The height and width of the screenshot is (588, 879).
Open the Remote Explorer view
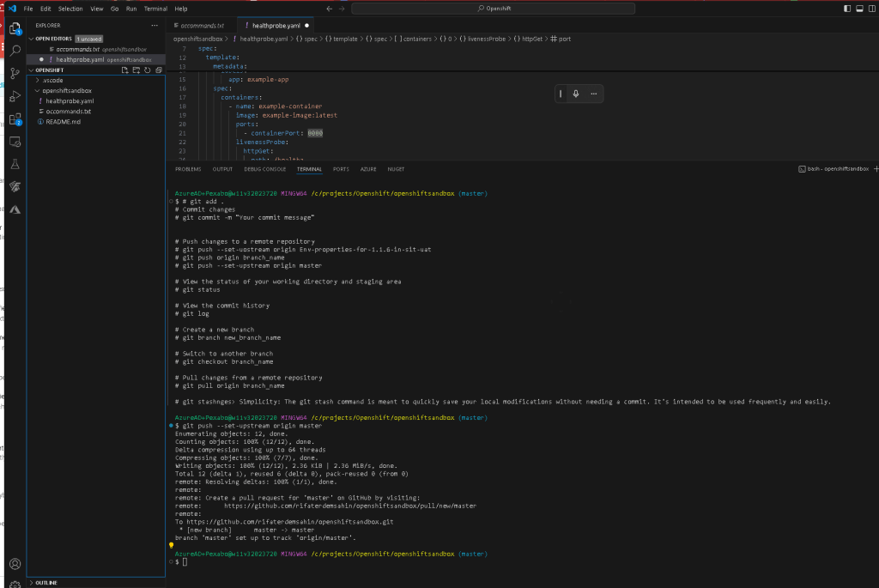pyautogui.click(x=15, y=142)
